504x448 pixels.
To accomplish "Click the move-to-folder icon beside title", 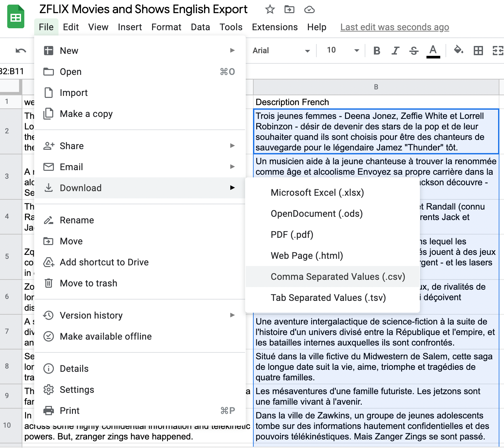I will (x=289, y=10).
